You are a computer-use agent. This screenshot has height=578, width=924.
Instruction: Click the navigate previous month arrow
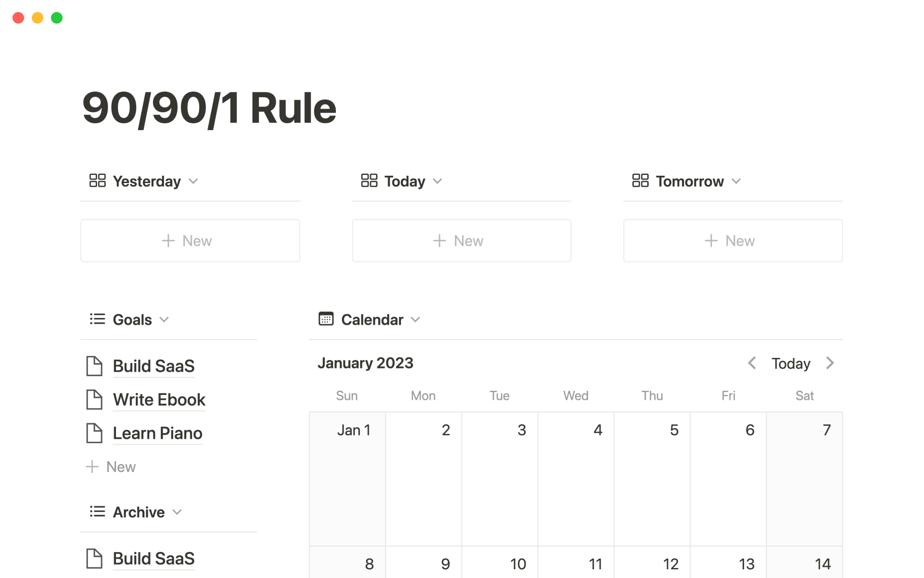[x=752, y=363]
